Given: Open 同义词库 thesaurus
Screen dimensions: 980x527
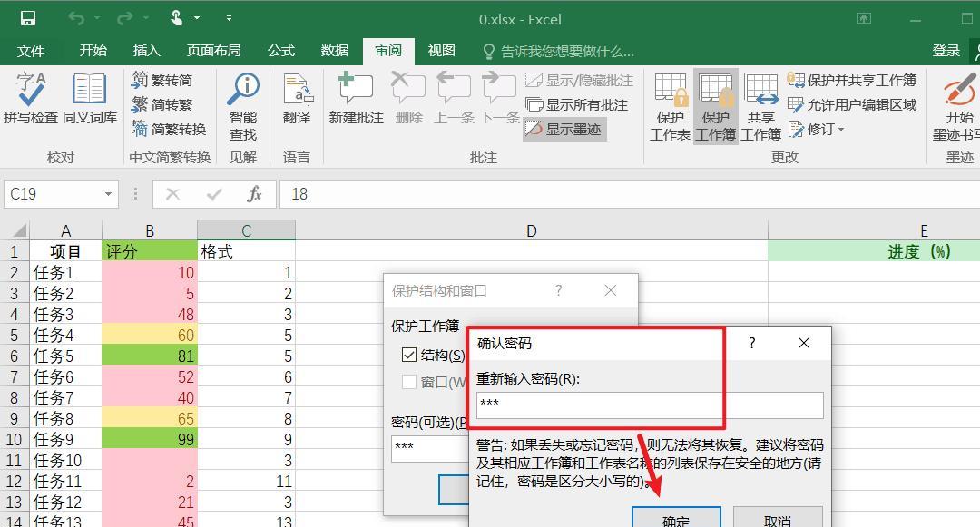Looking at the screenshot, I should [x=89, y=98].
